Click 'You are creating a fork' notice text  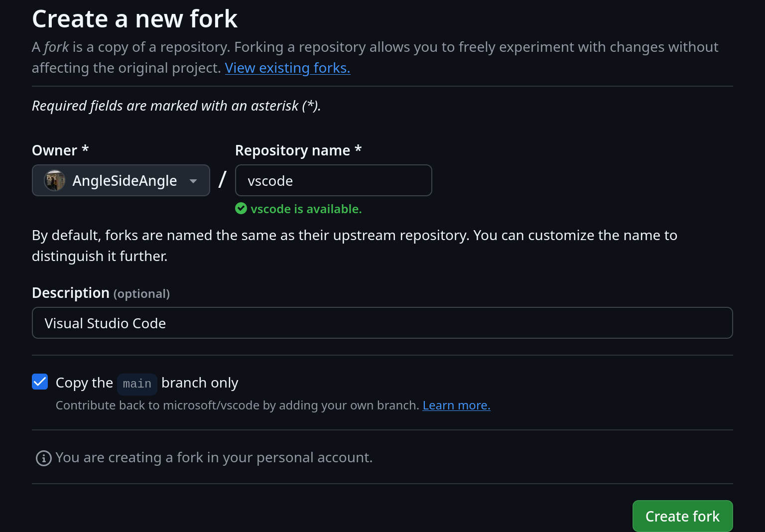click(214, 457)
